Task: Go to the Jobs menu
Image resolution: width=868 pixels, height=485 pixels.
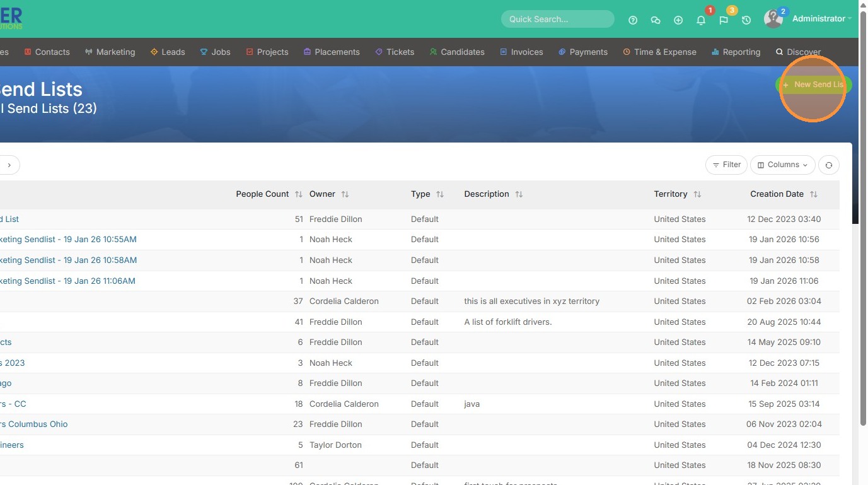Action: (215, 52)
